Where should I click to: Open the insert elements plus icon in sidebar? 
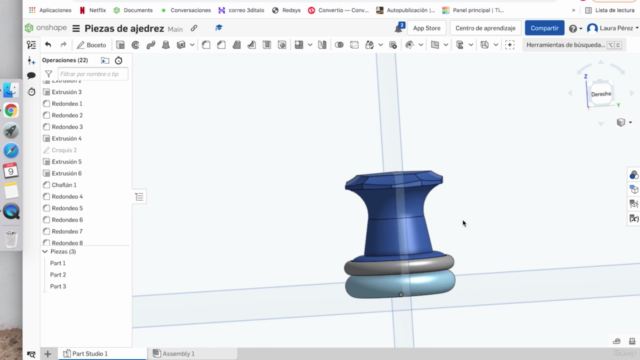click(x=31, y=61)
